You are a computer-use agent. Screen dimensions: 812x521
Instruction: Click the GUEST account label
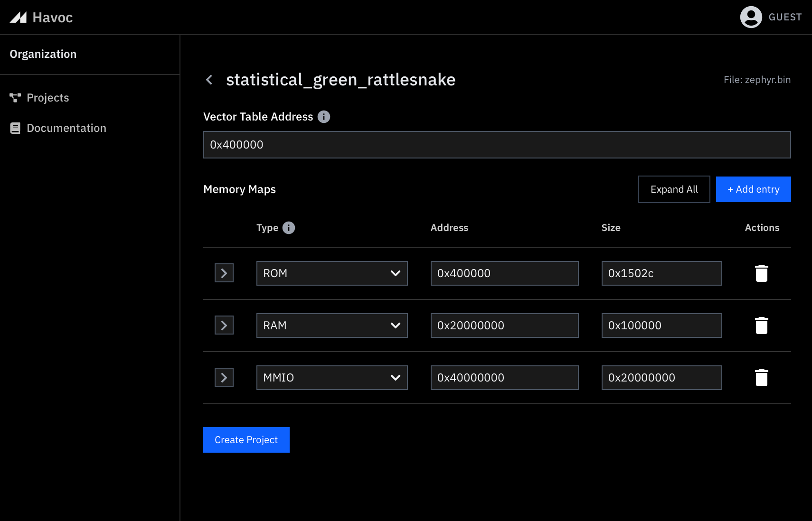point(785,17)
